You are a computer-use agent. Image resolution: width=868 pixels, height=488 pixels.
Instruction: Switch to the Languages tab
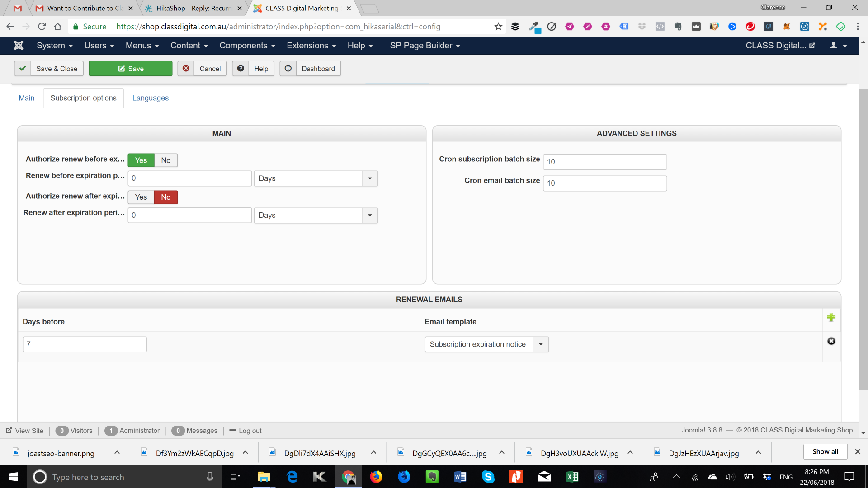click(x=150, y=98)
